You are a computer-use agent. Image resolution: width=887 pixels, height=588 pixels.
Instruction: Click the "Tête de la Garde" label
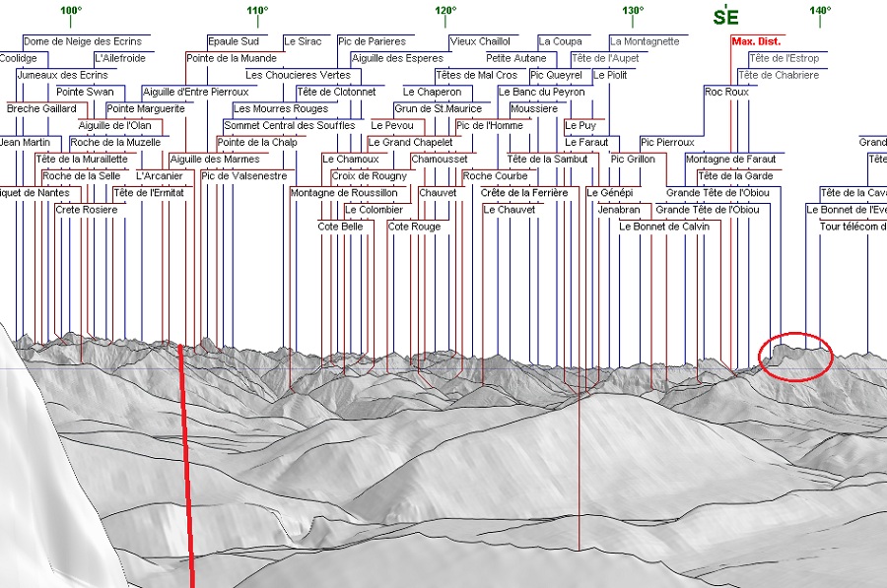pyautogui.click(x=735, y=176)
